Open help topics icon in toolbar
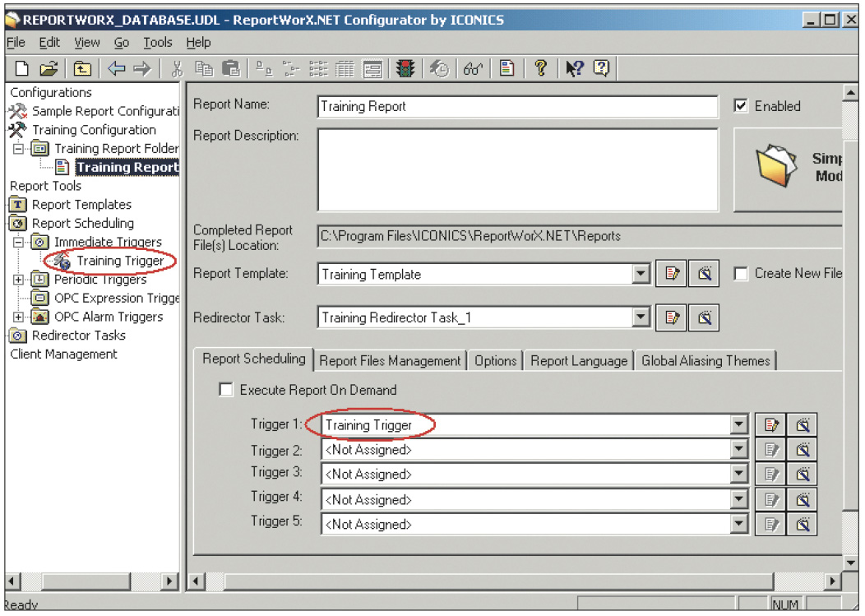 click(x=601, y=68)
